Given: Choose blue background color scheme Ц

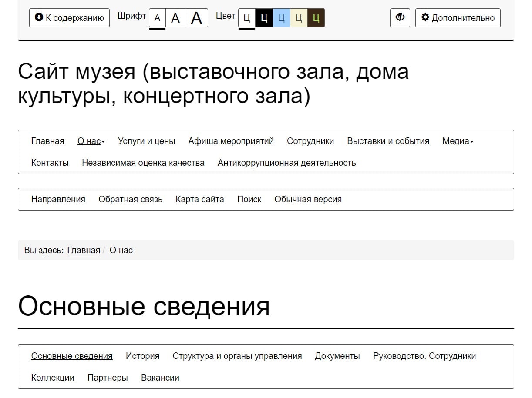Looking at the screenshot, I should click(281, 18).
